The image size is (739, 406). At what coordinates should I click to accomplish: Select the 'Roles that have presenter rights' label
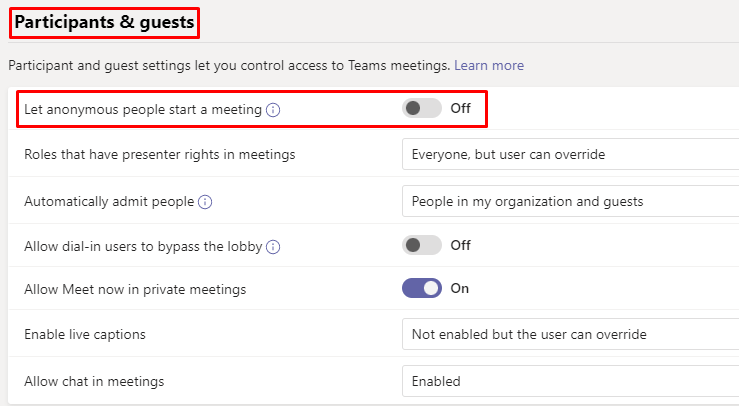[159, 155]
